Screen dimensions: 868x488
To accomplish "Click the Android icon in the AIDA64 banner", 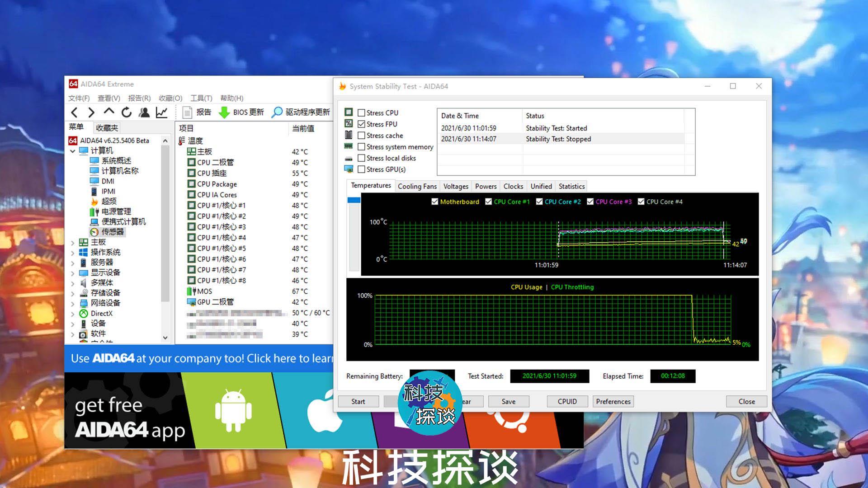I will click(x=233, y=410).
